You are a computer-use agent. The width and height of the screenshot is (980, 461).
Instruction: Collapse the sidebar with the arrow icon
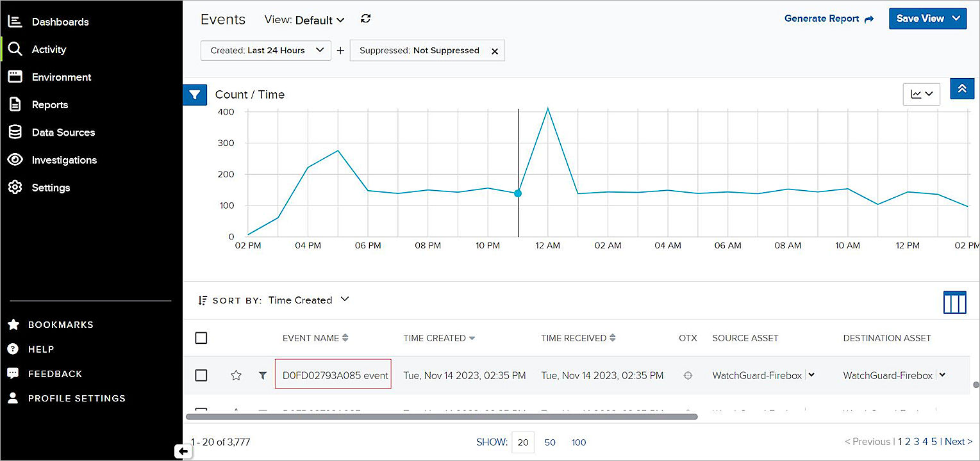point(183,451)
